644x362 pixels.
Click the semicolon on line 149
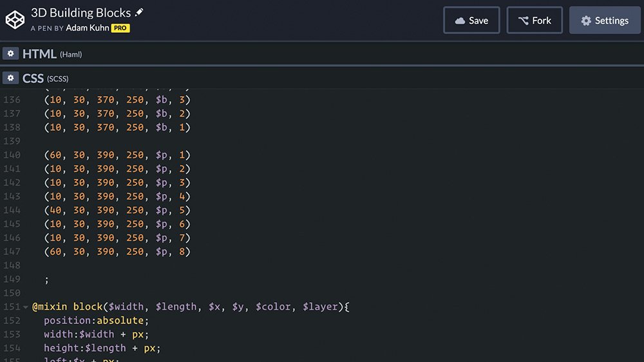coord(46,280)
